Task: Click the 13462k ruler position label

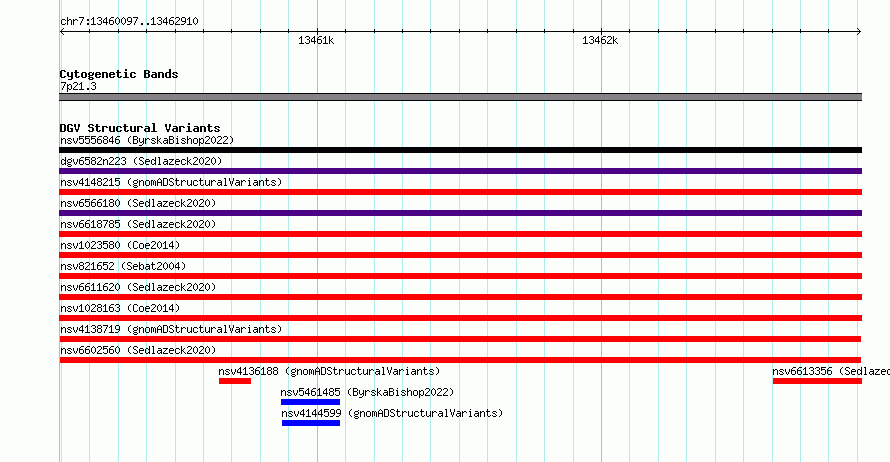Action: pos(600,40)
